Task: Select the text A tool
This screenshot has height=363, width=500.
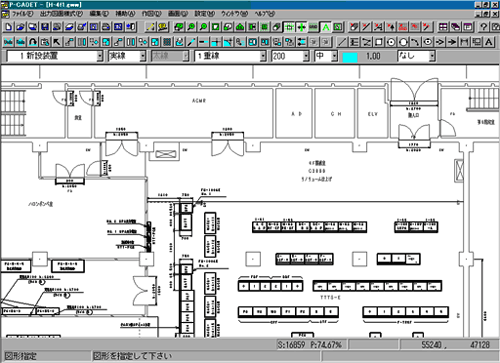Action: [489, 42]
